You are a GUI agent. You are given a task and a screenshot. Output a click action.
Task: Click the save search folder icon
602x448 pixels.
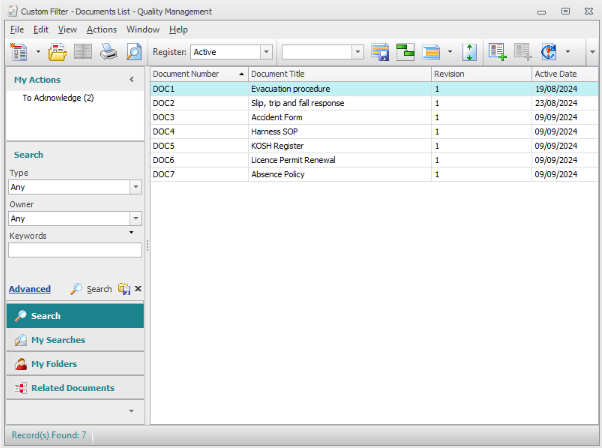[124, 289]
